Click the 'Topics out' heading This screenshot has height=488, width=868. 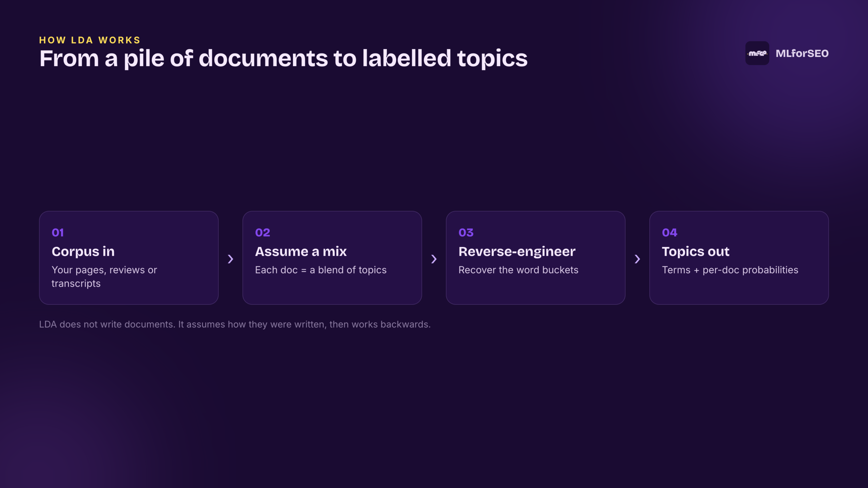[x=695, y=251]
